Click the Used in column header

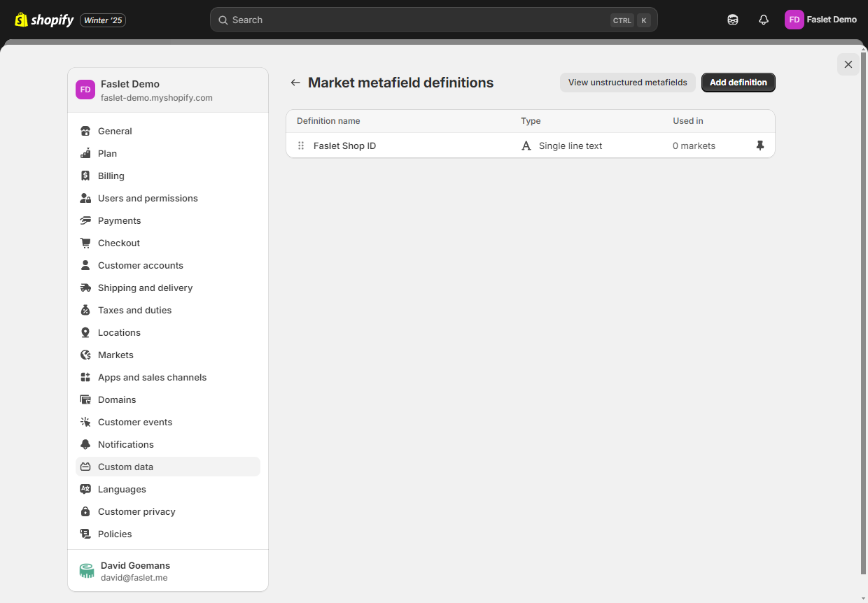688,121
